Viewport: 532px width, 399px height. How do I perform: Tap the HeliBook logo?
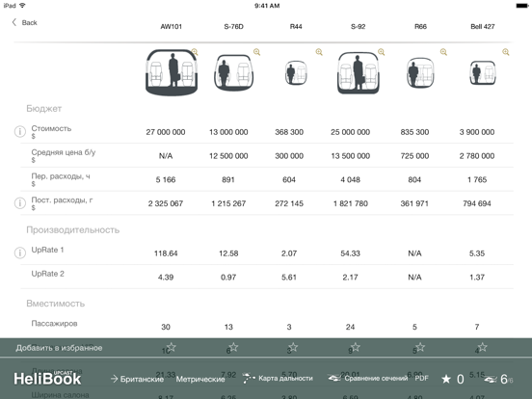click(47, 378)
